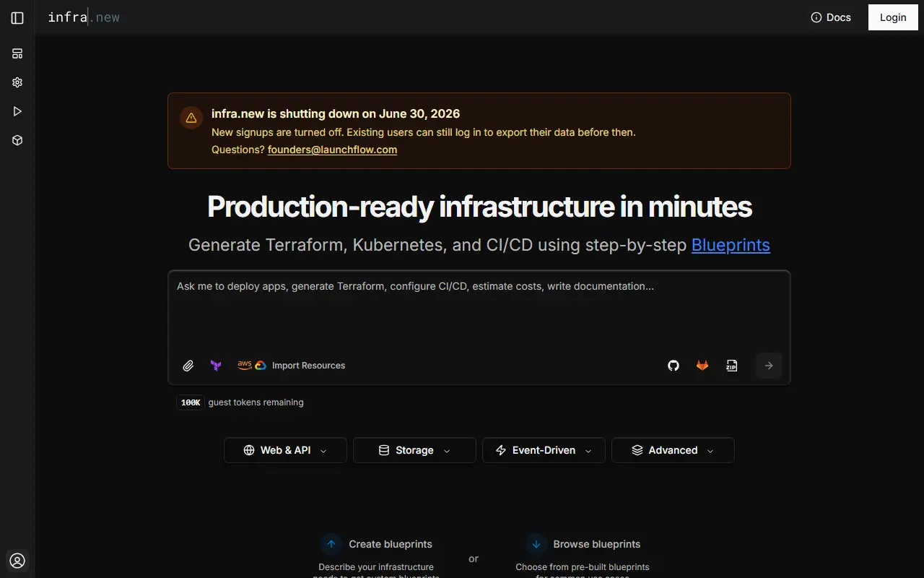Click the infra.new logo
924x578 pixels.
(x=84, y=17)
